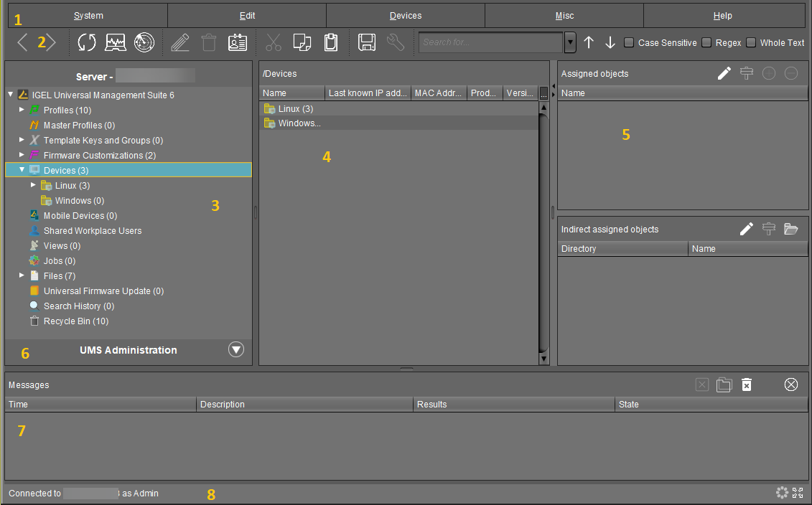This screenshot has height=505, width=812.
Task: Collapse the Devices tree node
Action: point(22,170)
